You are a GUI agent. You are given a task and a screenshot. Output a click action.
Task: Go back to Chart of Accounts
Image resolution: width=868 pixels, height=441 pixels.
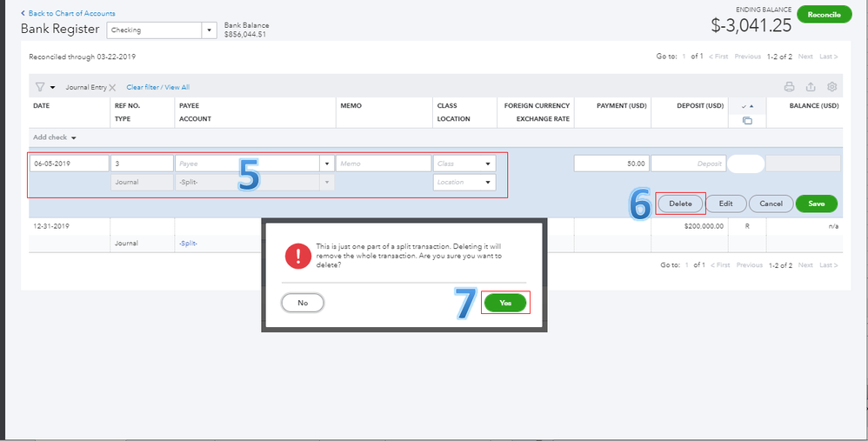pos(68,13)
